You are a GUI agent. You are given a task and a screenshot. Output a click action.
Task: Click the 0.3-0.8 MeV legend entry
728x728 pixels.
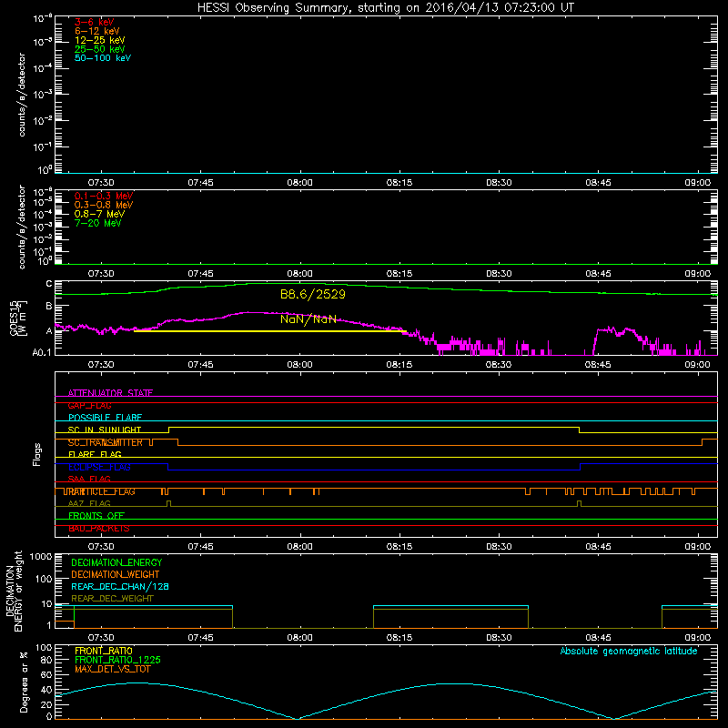click(104, 205)
